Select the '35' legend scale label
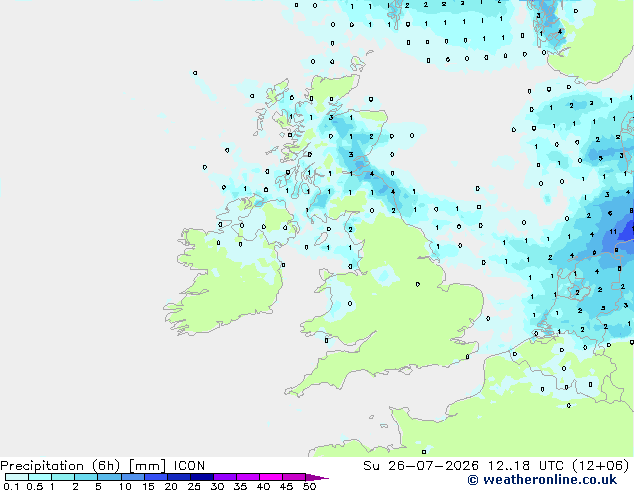This screenshot has width=634, height=490. 240,486
